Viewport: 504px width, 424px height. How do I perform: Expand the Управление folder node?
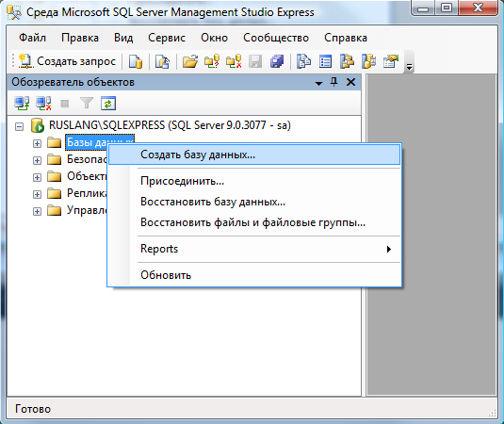(38, 211)
